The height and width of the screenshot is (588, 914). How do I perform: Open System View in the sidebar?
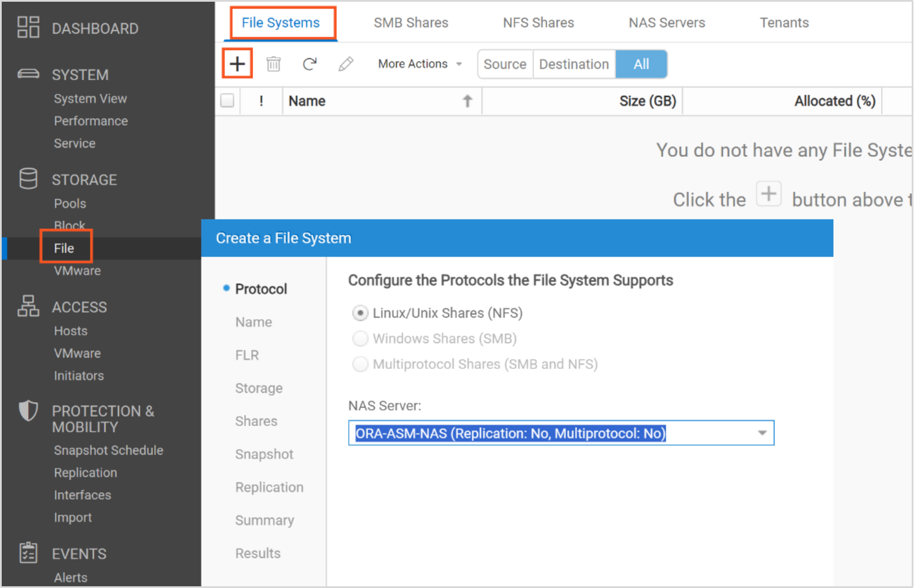(91, 99)
